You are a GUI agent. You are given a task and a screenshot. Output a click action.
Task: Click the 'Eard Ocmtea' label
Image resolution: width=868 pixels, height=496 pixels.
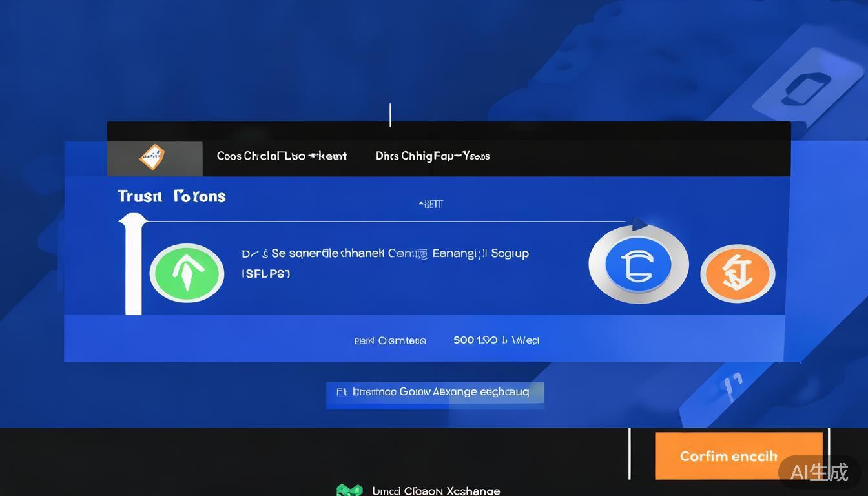390,340
